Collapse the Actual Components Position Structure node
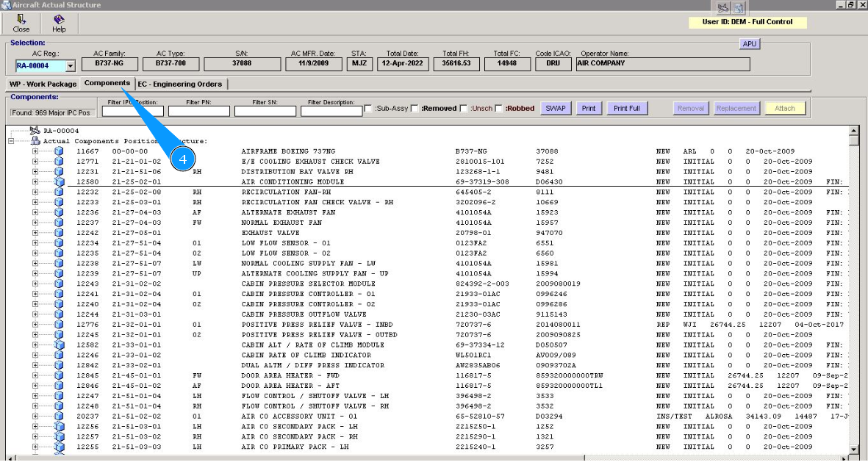868x465 pixels. pyautogui.click(x=11, y=141)
